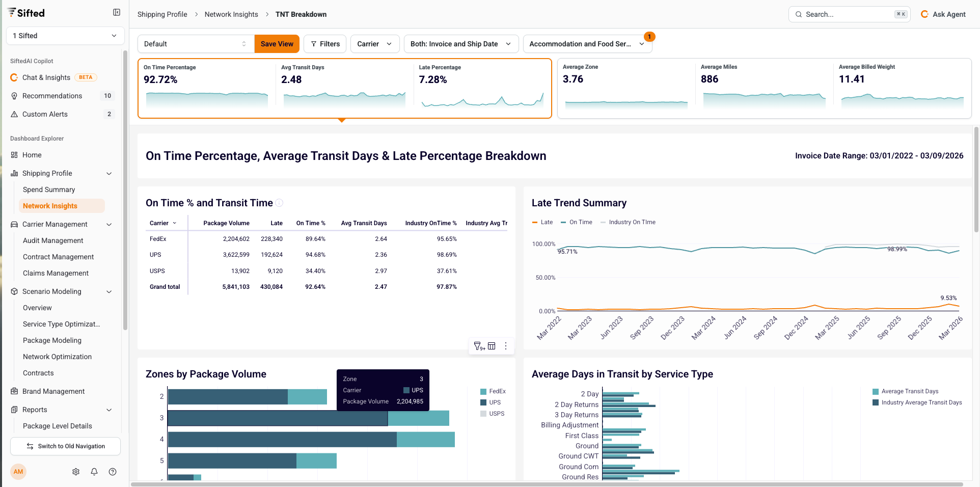Open the Carrier dropdown filter
This screenshot has width=980, height=487.
point(375,44)
